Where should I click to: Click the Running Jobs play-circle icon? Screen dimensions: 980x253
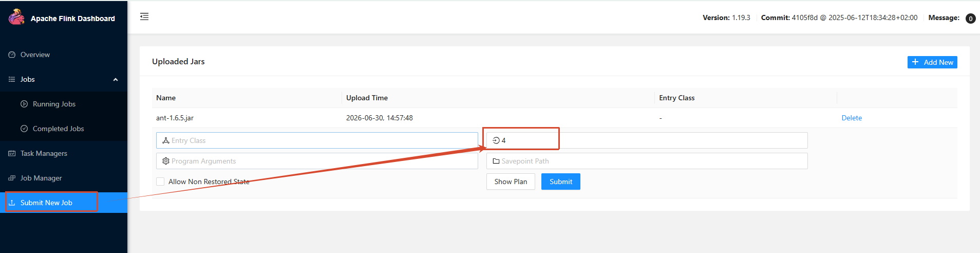24,104
